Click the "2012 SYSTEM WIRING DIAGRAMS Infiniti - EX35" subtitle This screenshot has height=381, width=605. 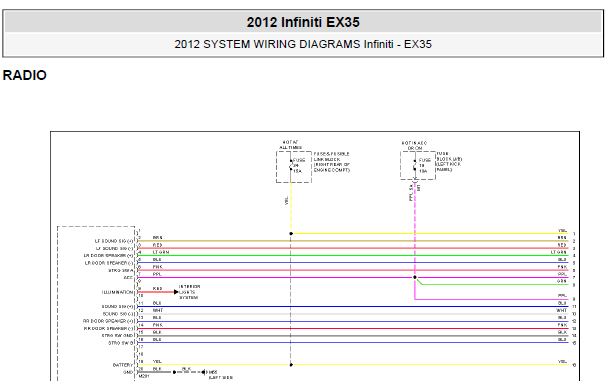point(303,44)
